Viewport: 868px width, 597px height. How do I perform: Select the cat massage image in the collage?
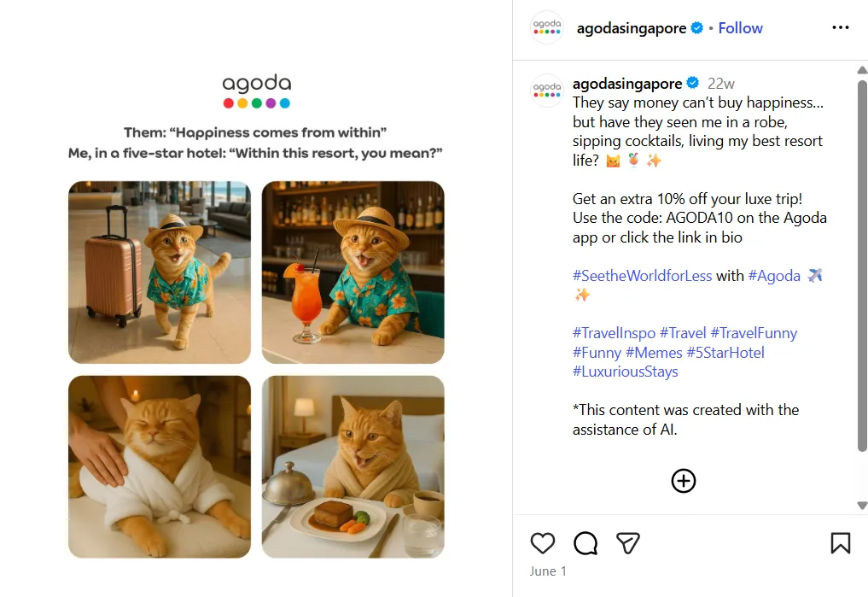(160, 466)
